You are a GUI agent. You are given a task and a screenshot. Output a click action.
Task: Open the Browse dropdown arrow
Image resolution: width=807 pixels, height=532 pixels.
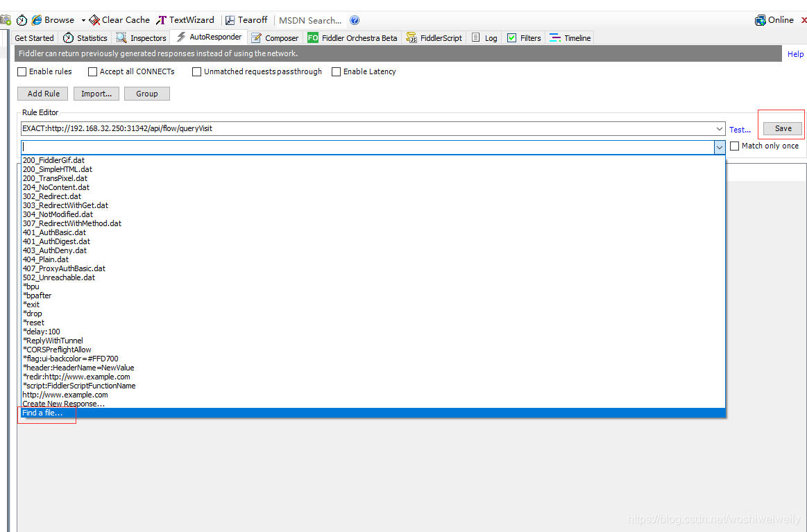click(83, 21)
